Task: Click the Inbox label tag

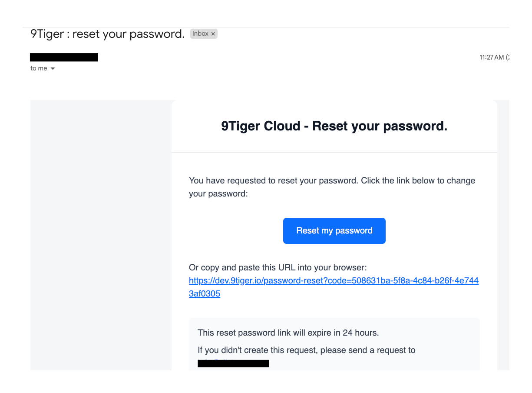Action: point(204,34)
